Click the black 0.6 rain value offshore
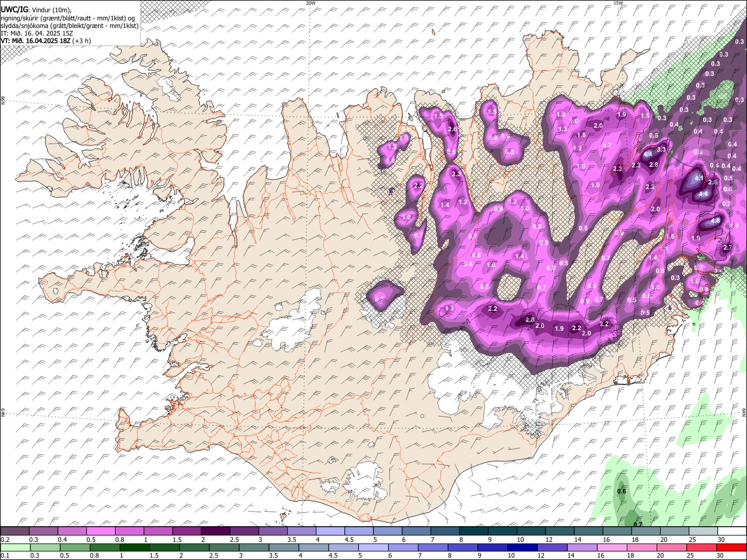This screenshot has height=560, width=747. click(622, 491)
